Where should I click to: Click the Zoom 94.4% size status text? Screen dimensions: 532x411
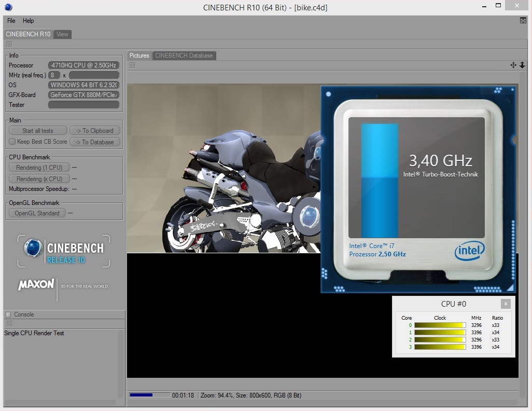tap(251, 395)
